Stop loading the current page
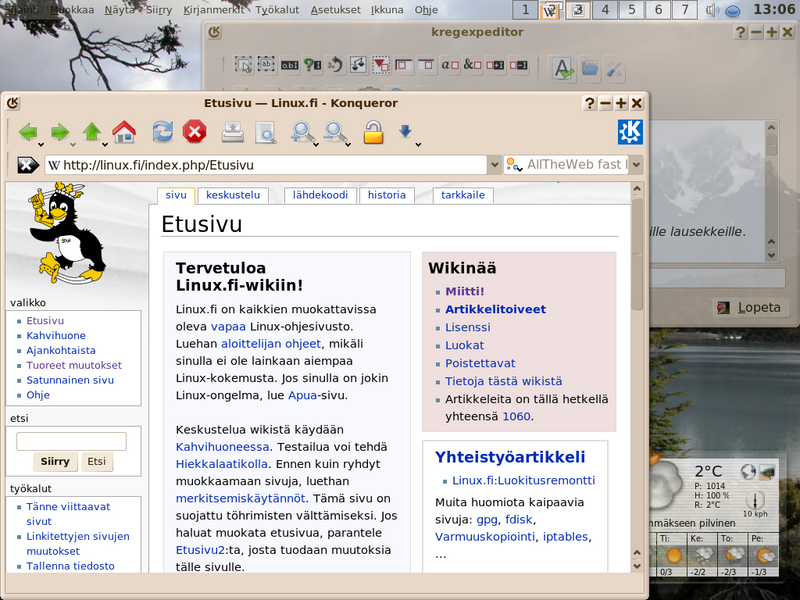 193,131
